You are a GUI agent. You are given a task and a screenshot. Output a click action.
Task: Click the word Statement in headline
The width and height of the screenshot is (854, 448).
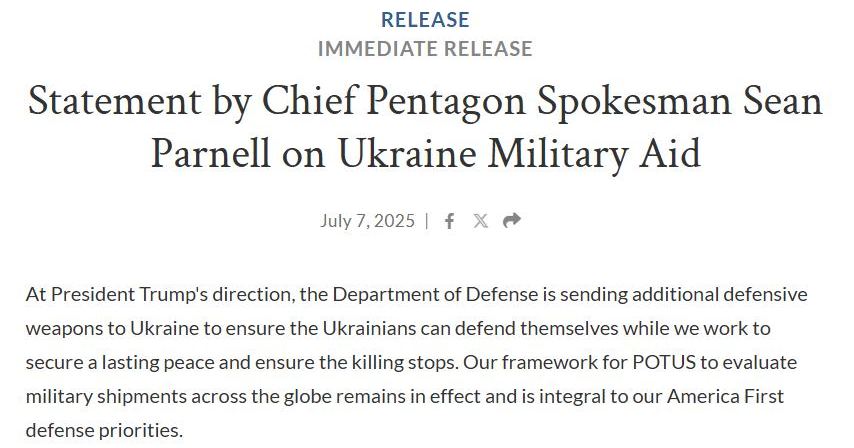[x=114, y=101]
